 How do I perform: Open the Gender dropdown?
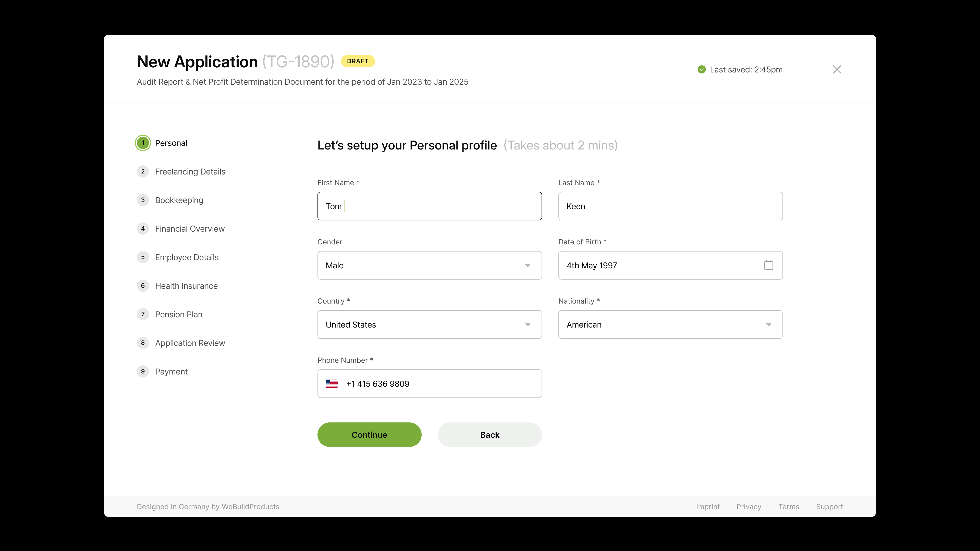point(430,265)
